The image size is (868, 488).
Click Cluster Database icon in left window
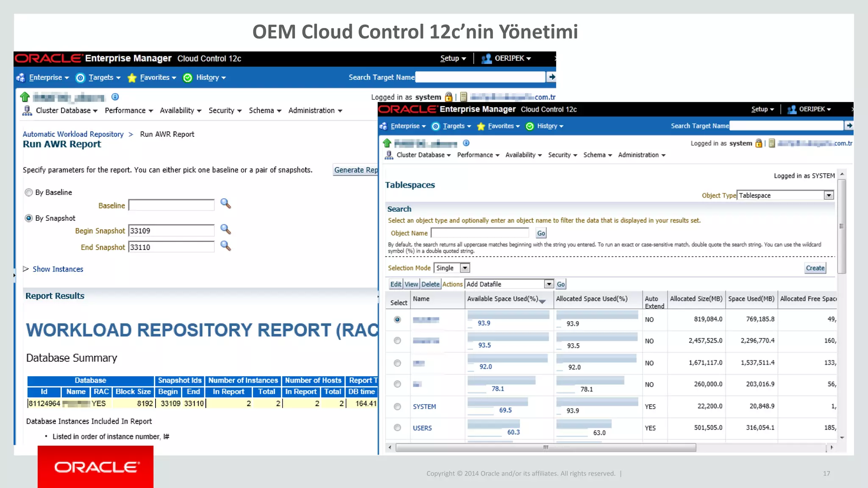[27, 111]
